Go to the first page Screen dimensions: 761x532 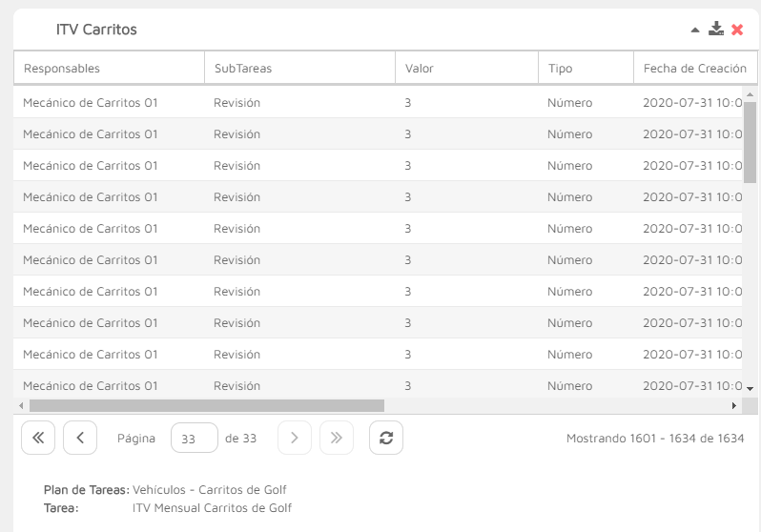[x=38, y=438]
